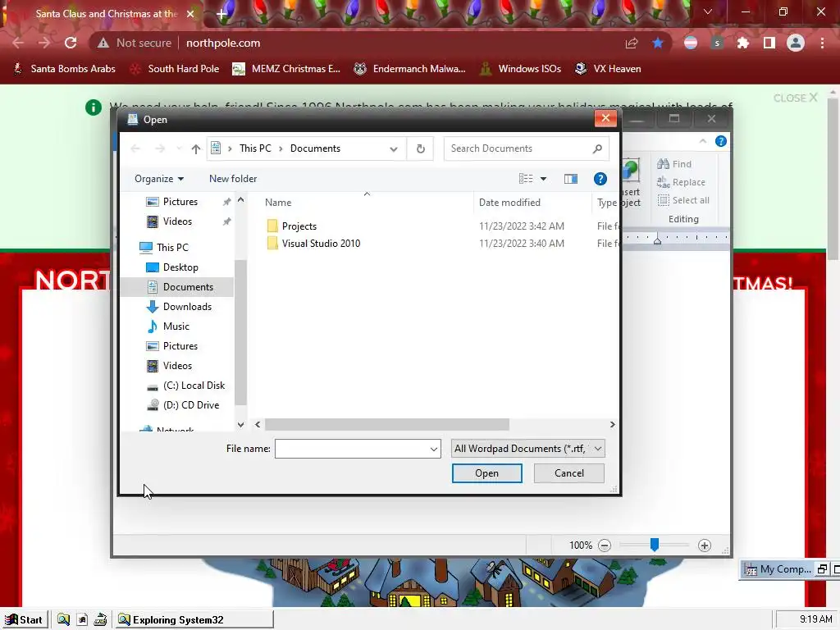Click the WordPad zoom slider handle

[x=654, y=545]
